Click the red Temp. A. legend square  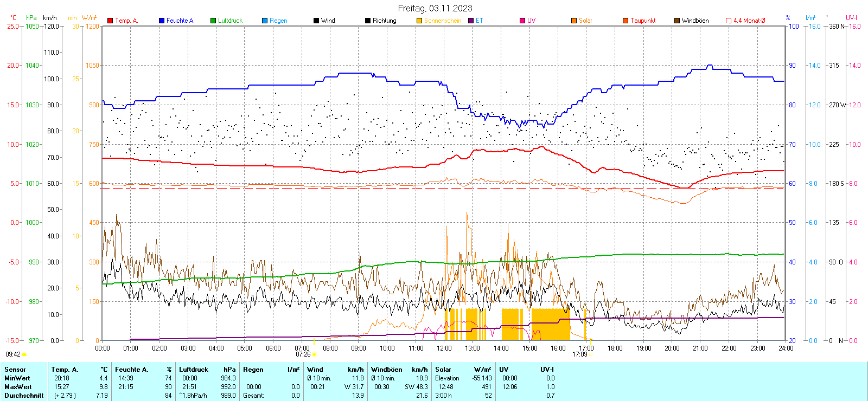click(x=110, y=21)
